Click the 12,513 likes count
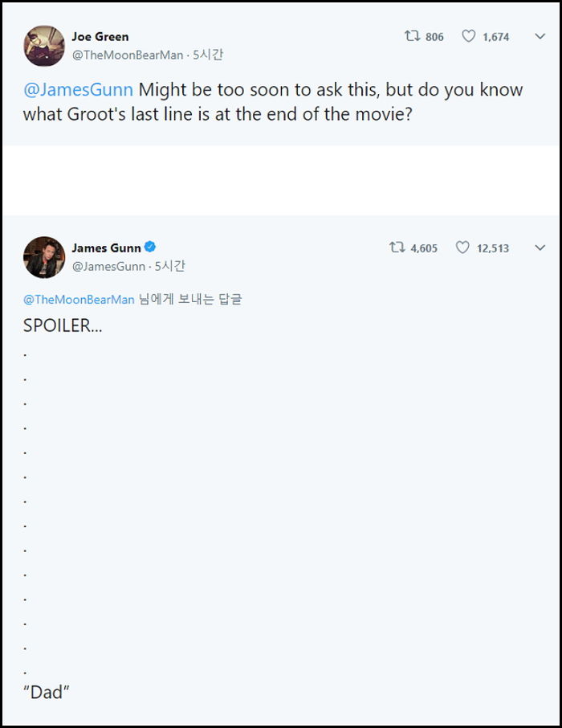This screenshot has height=728, width=562. tap(492, 248)
